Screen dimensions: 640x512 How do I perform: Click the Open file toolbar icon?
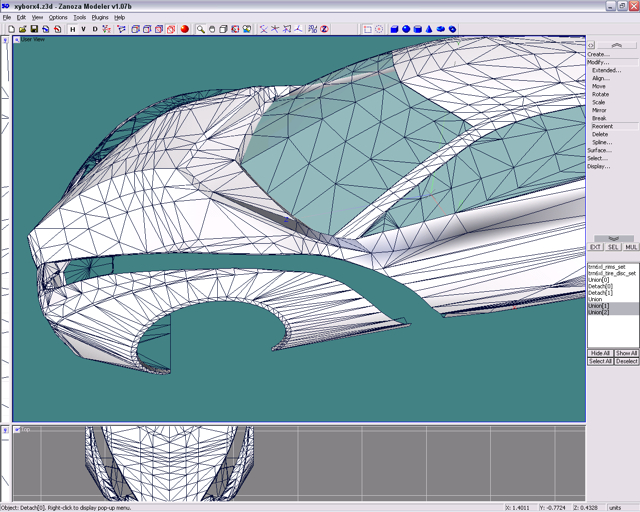pyautogui.click(x=22, y=29)
